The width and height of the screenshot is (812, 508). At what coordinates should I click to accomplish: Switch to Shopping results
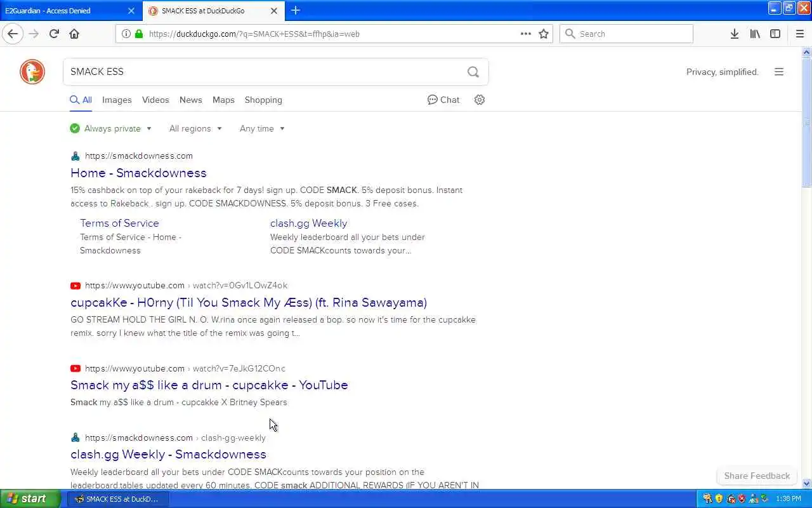[263, 100]
